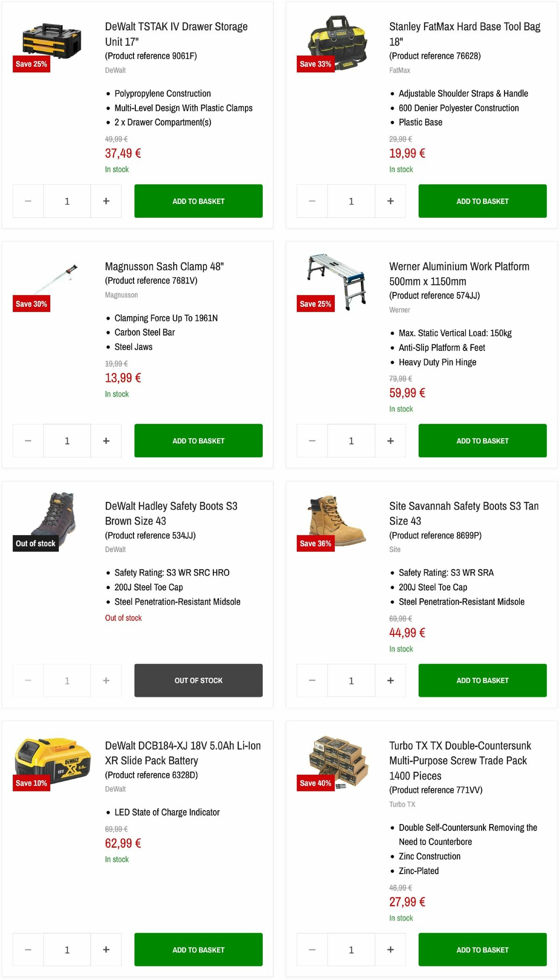Image resolution: width=560 pixels, height=980 pixels.
Task: Increase quantity for DeWalt TSTAK Drawer Storage Unit
Action: [x=106, y=201]
